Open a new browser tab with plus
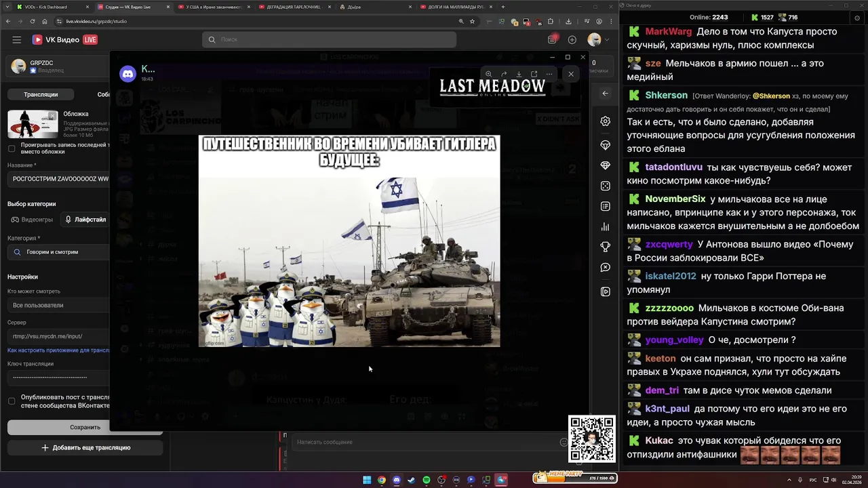Screen dimensions: 868x488 pyautogui.click(x=502, y=7)
